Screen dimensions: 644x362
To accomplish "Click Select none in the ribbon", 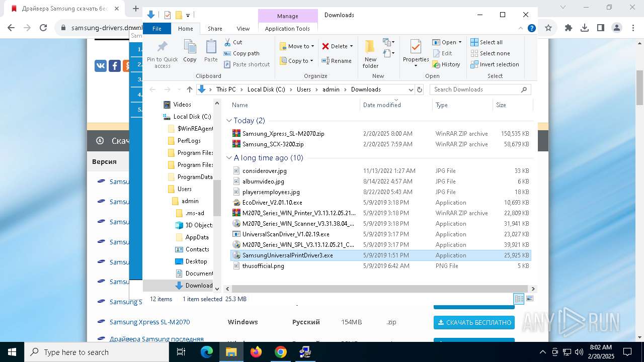I will coord(490,53).
